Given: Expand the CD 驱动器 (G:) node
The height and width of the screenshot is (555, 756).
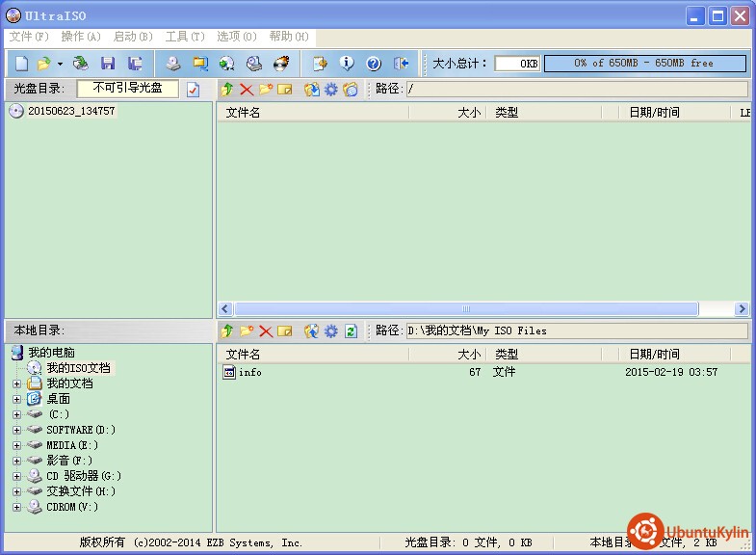Looking at the screenshot, I should [17, 476].
